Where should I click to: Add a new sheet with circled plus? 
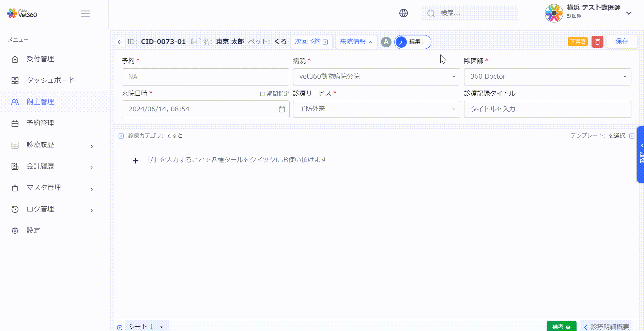[120, 327]
